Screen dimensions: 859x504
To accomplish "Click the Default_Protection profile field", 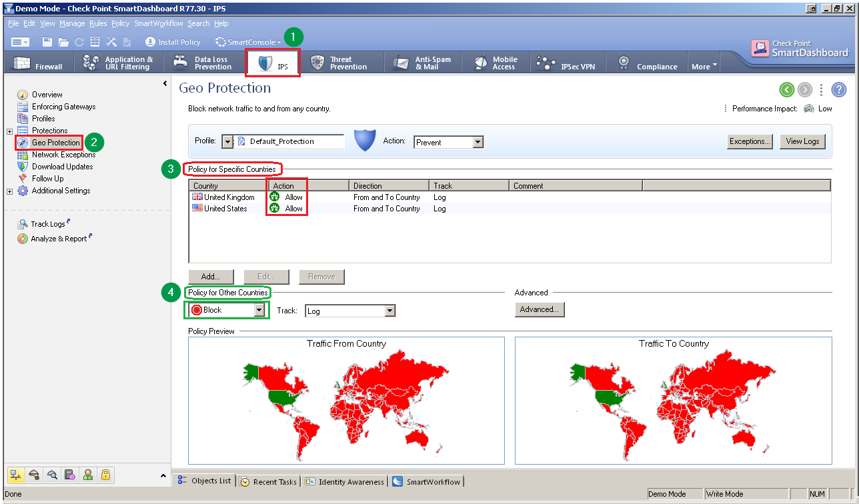I will pos(289,141).
